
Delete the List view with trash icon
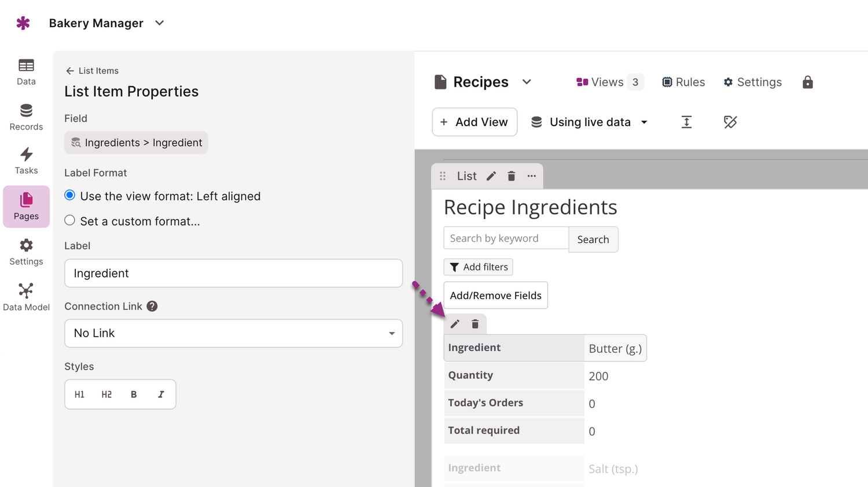click(x=512, y=176)
